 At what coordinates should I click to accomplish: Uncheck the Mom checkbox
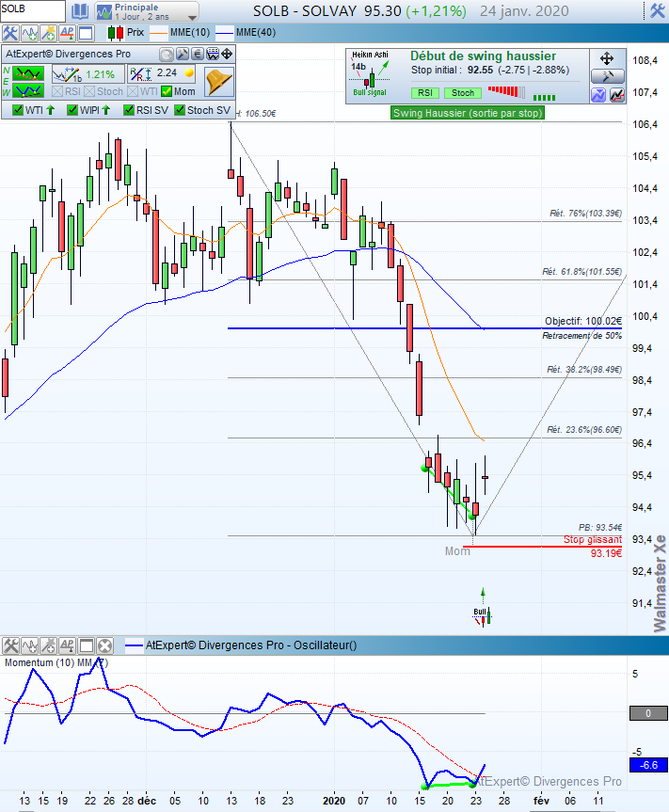[167, 91]
